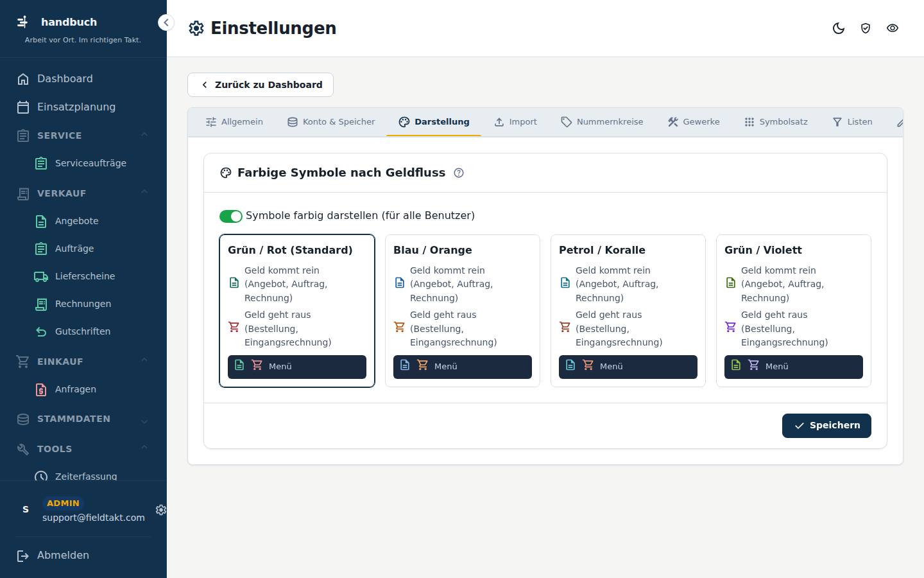Click the help question mark icon
924x578 pixels.
tap(459, 173)
